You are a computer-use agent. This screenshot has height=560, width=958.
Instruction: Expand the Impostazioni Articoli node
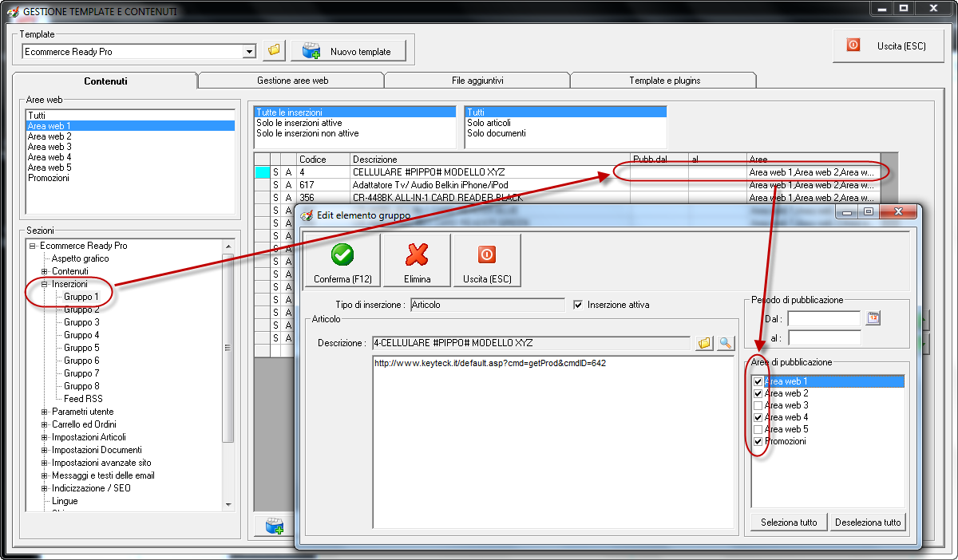45,437
